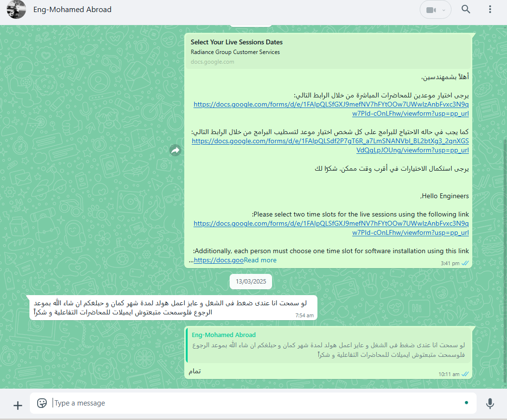
Task: Open the forms link under 'Please select two time slots'
Action: pos(331,228)
